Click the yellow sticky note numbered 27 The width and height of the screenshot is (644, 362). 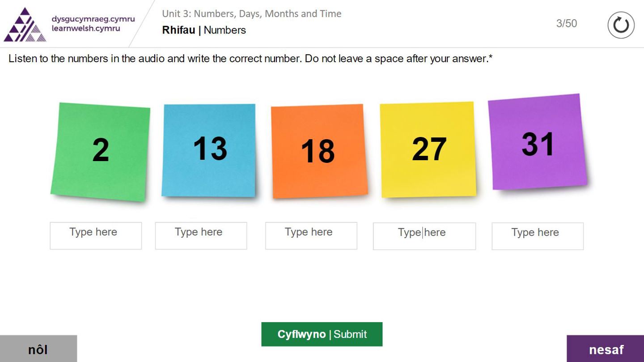coord(428,149)
